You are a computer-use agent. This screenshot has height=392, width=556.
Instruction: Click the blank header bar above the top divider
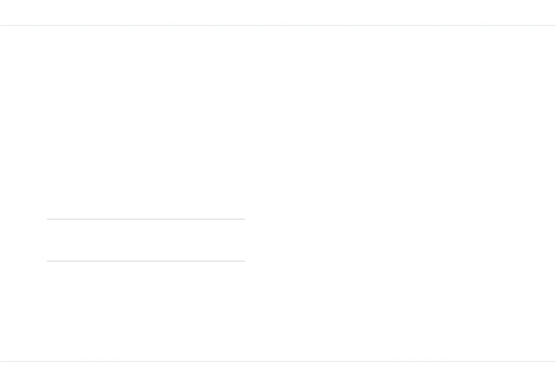[x=278, y=13]
